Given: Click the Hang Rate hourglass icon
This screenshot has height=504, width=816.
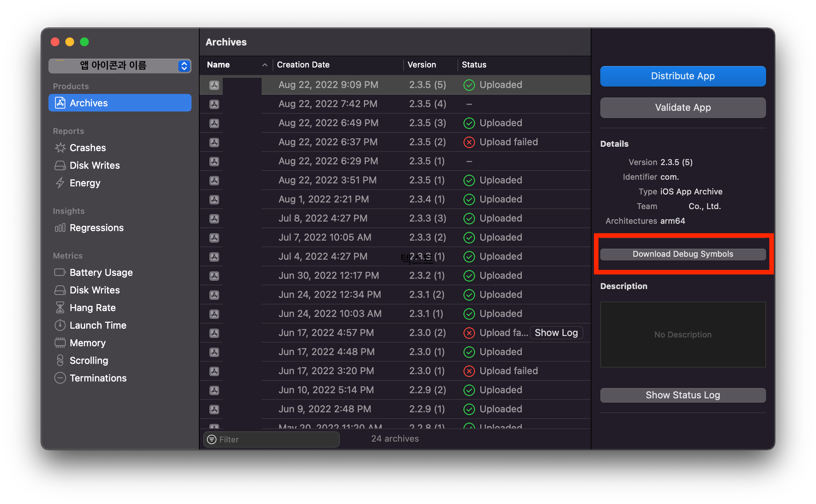Looking at the screenshot, I should coord(60,308).
